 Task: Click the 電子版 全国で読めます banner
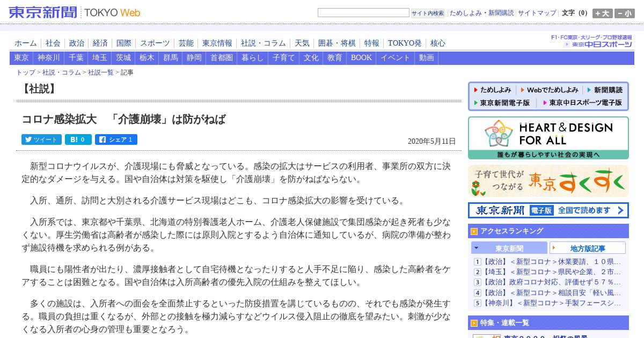(x=548, y=210)
